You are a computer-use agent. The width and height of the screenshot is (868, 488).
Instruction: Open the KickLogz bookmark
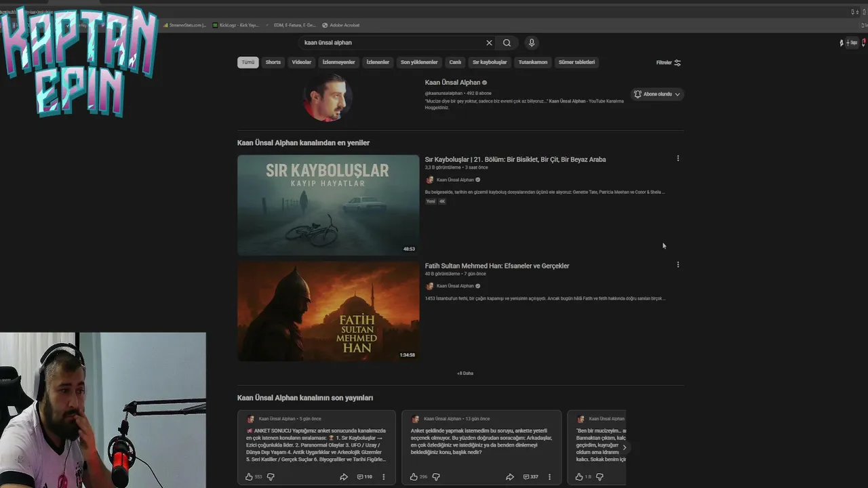tap(236, 25)
